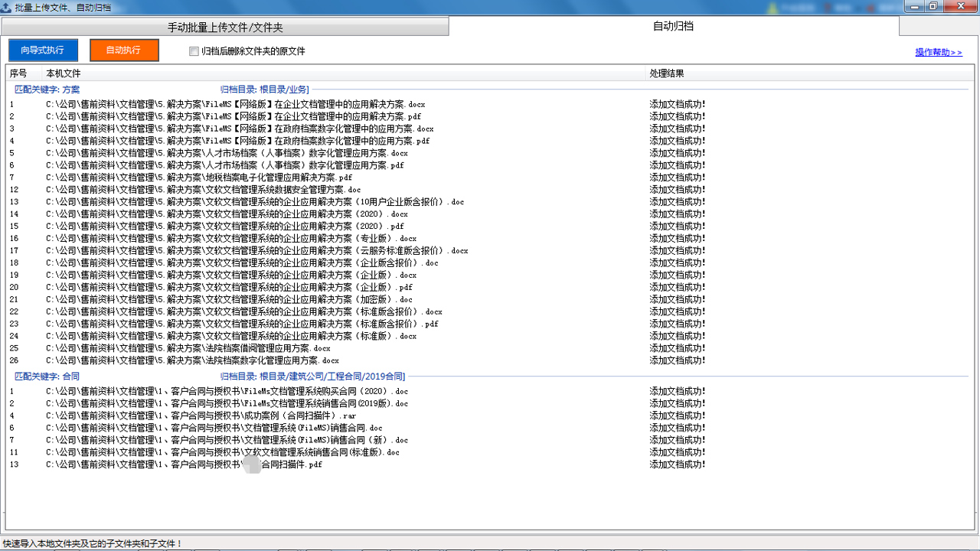The width and height of the screenshot is (980, 551).
Task: Click the 处理结果 column header
Action: (666, 73)
